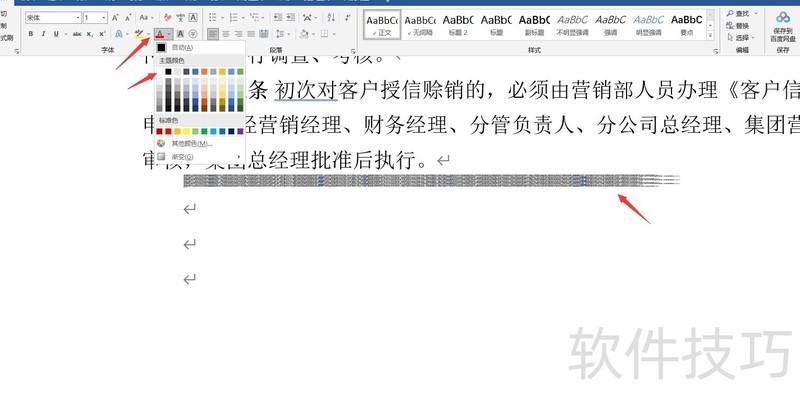Open the 渐变 gradient submenu
The height and width of the screenshot is (413, 800).
click(200, 157)
